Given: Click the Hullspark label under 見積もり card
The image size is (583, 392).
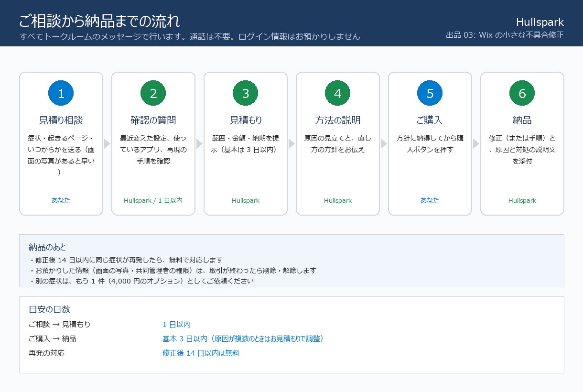Looking at the screenshot, I should (x=245, y=201).
